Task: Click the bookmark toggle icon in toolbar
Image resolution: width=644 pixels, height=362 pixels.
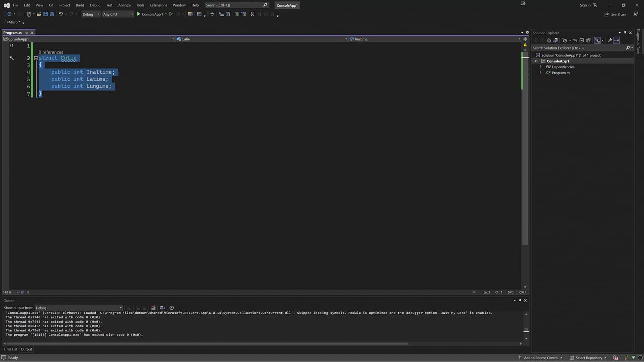Action: (x=253, y=14)
